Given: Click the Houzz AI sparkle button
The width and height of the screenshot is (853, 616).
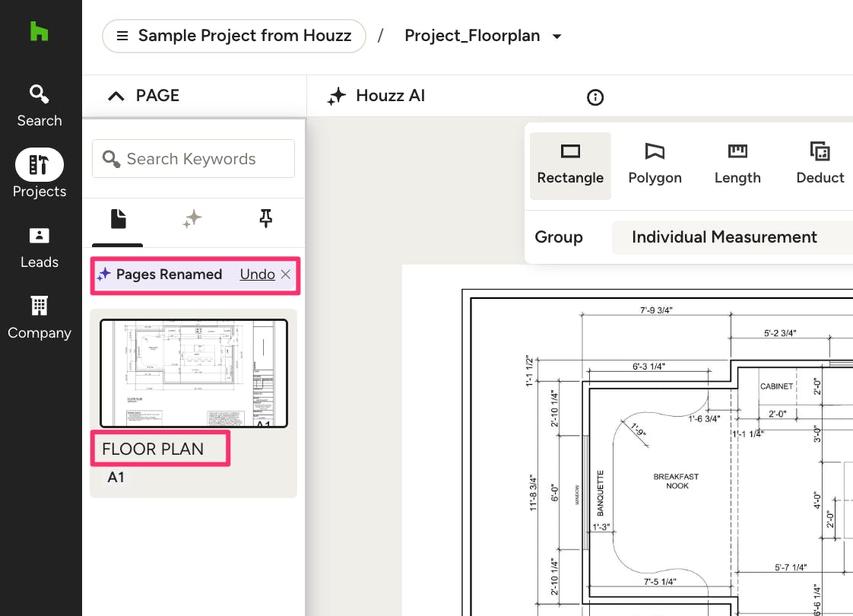Looking at the screenshot, I should click(376, 96).
